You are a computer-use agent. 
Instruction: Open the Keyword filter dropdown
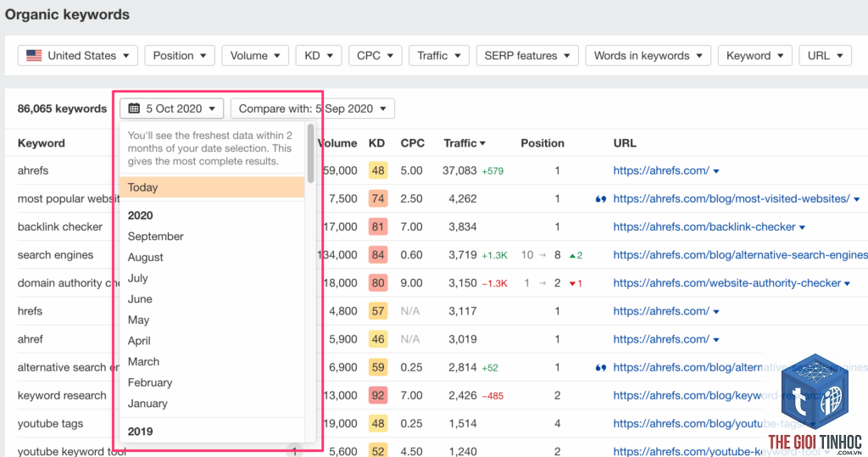(x=755, y=55)
